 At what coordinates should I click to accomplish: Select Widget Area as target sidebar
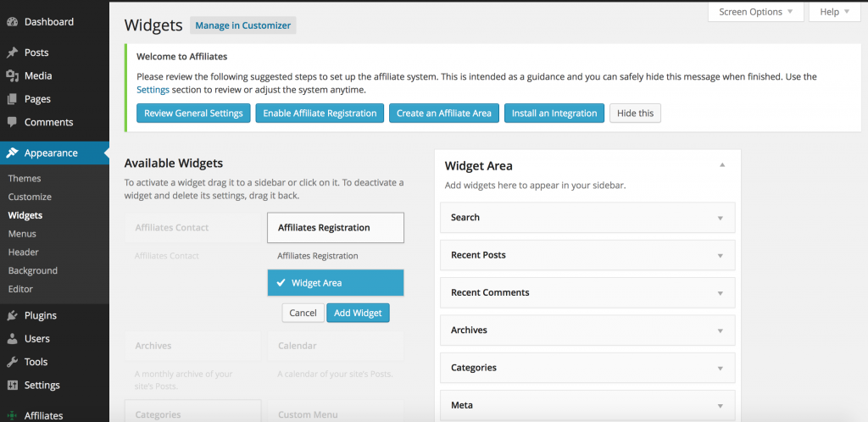coord(336,283)
